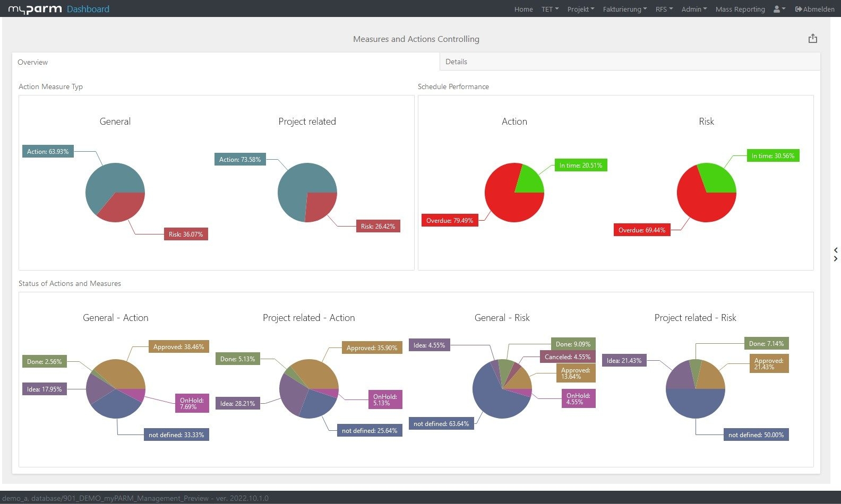Open the Fakturierung dropdown menu
Screen dimensions: 841x504
tap(625, 9)
